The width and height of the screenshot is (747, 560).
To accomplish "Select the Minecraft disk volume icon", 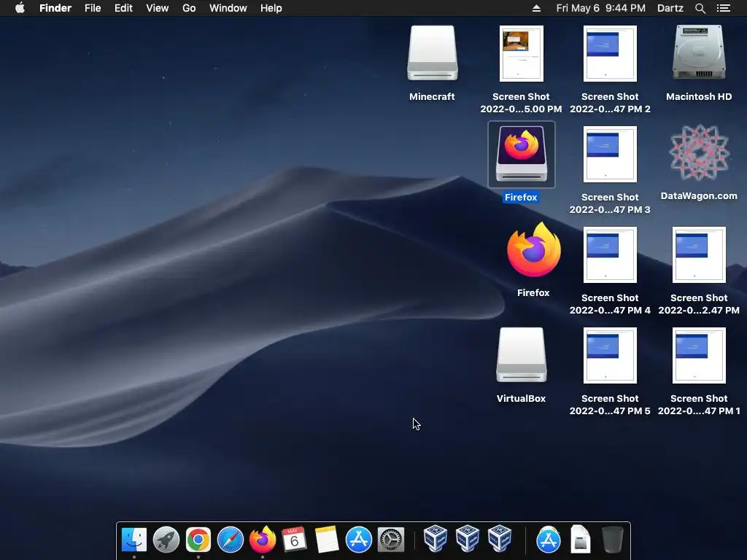I will point(432,53).
